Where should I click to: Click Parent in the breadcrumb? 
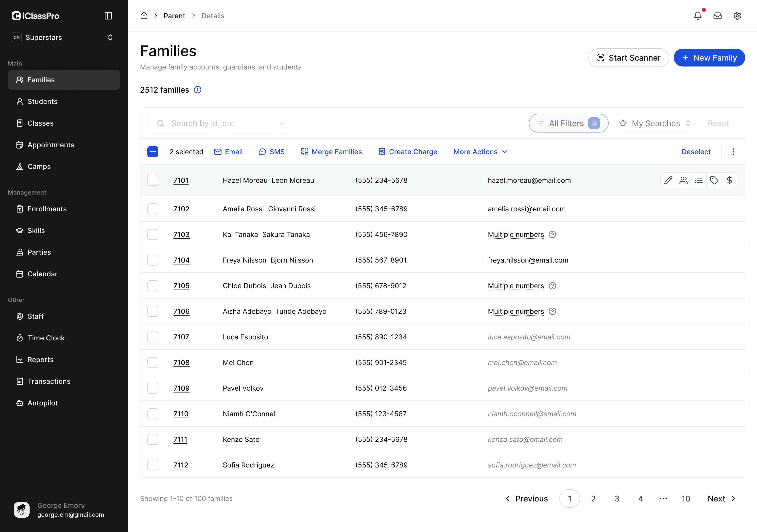click(174, 16)
